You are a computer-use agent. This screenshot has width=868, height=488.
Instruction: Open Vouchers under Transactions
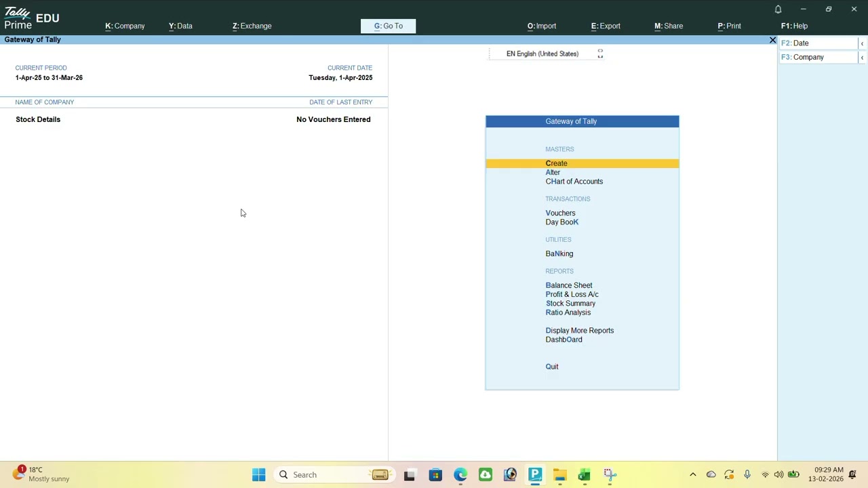click(x=560, y=213)
